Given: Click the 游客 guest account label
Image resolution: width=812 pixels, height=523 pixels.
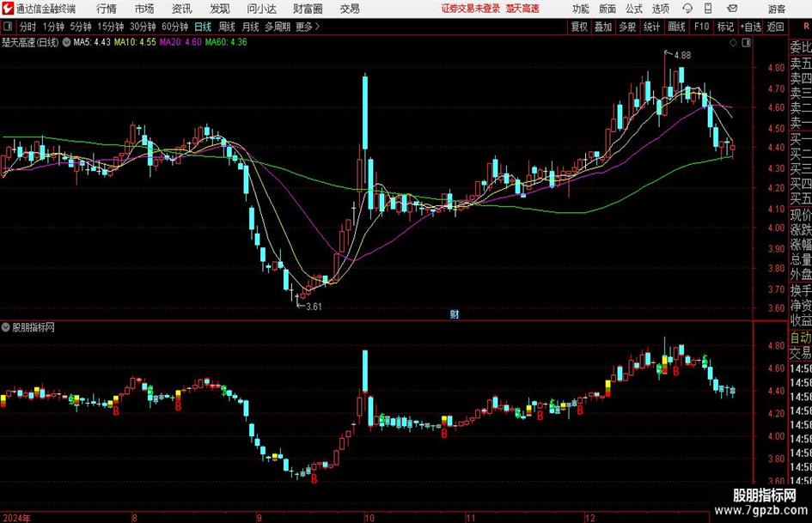Looking at the screenshot, I should [777, 9].
